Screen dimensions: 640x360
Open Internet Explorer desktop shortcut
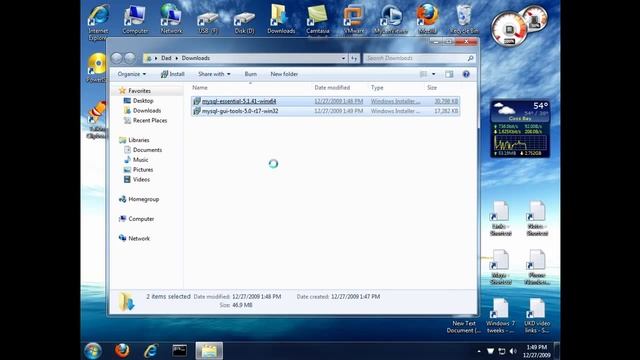click(x=98, y=22)
